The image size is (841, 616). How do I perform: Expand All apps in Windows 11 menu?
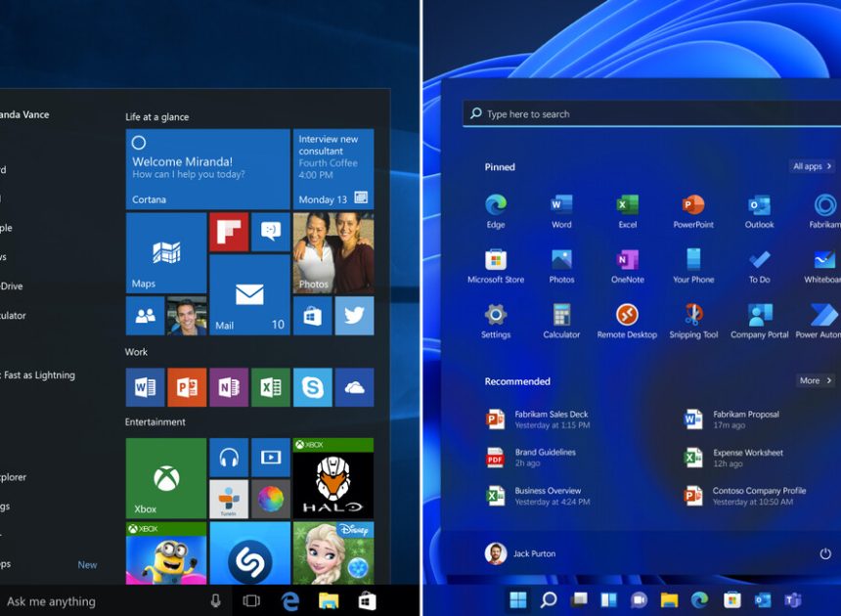coord(812,166)
